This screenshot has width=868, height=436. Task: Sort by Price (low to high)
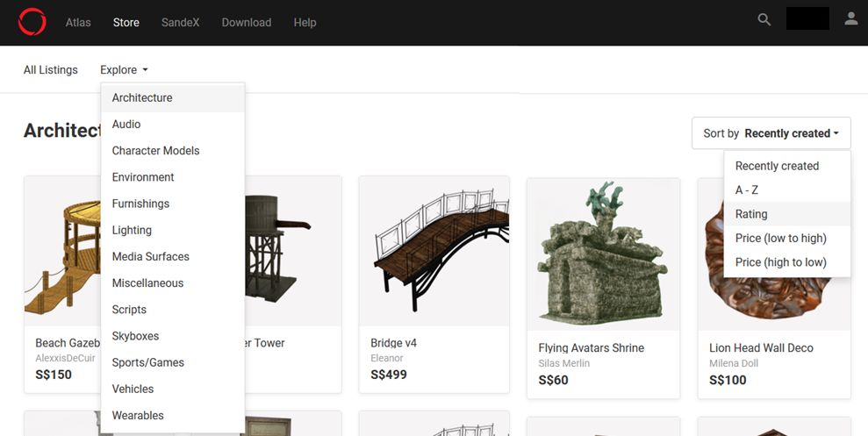tap(780, 239)
